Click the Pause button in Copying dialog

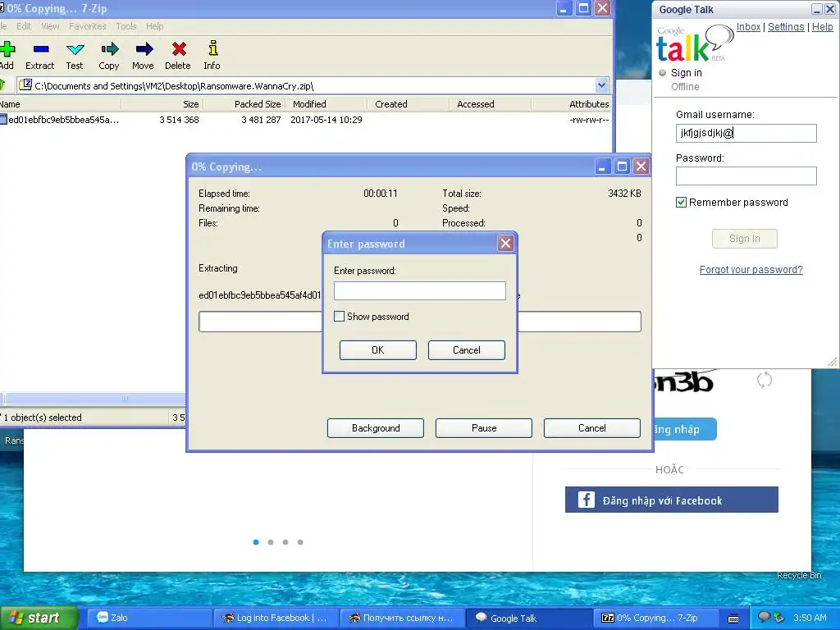pos(484,428)
